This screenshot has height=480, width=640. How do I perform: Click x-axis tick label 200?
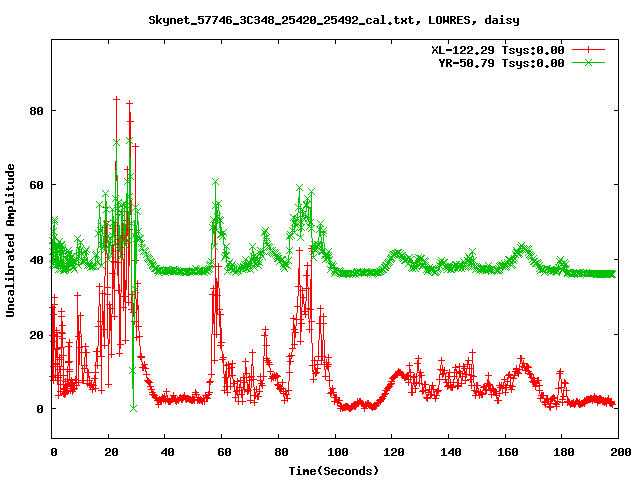620,452
